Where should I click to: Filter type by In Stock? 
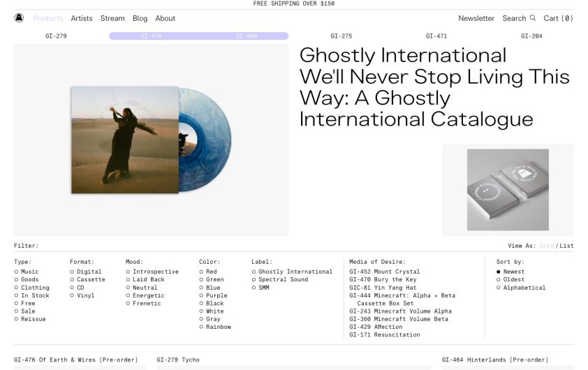click(32, 295)
